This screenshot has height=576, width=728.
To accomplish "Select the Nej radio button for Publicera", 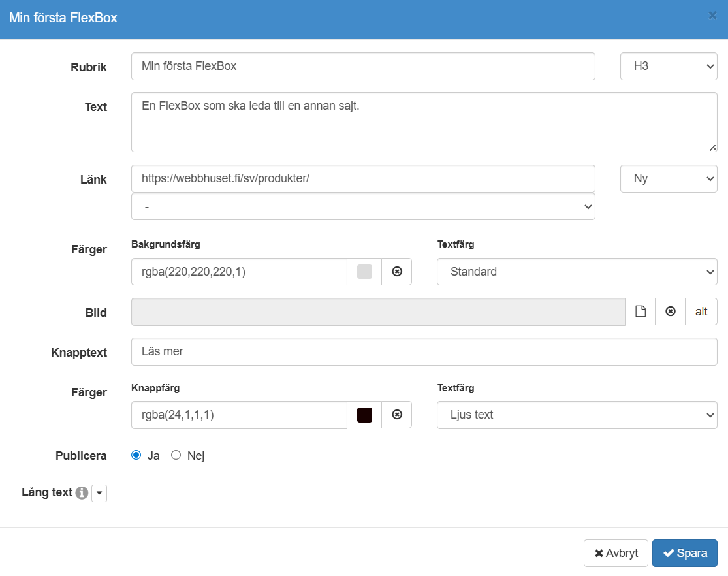I will point(176,455).
